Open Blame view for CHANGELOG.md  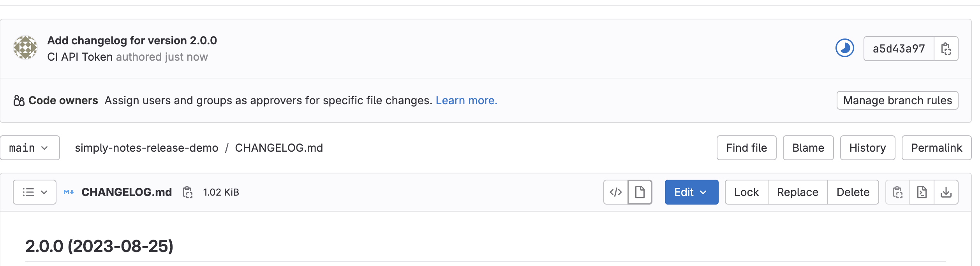[808, 148]
